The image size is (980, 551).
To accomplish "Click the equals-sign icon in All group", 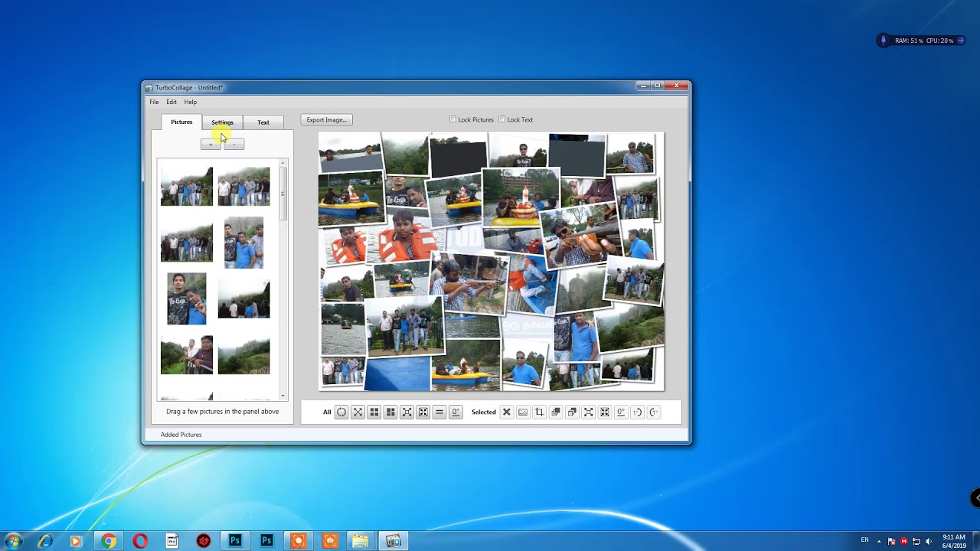I will point(439,412).
